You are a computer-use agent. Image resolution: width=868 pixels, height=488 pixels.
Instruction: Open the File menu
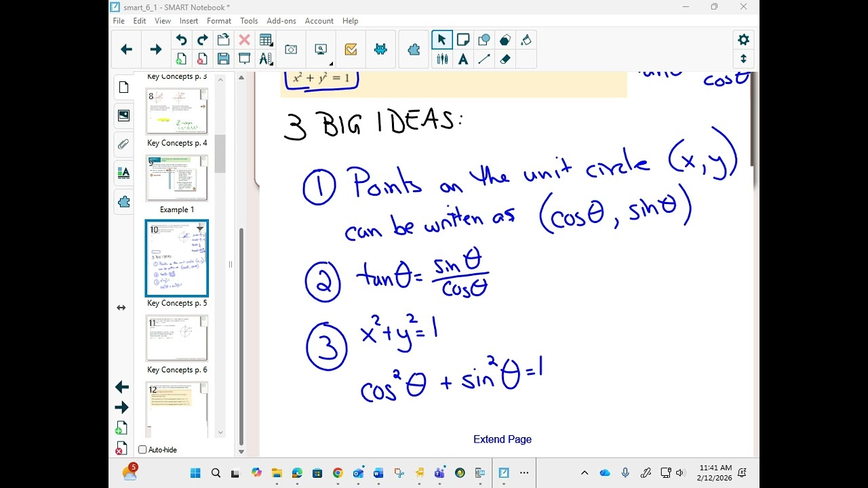point(119,21)
